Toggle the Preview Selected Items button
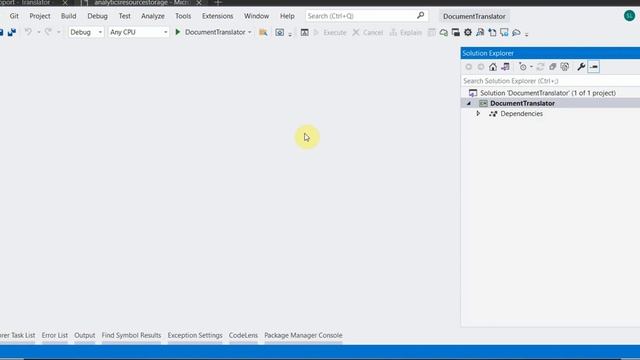This screenshot has width=640, height=360. point(594,67)
